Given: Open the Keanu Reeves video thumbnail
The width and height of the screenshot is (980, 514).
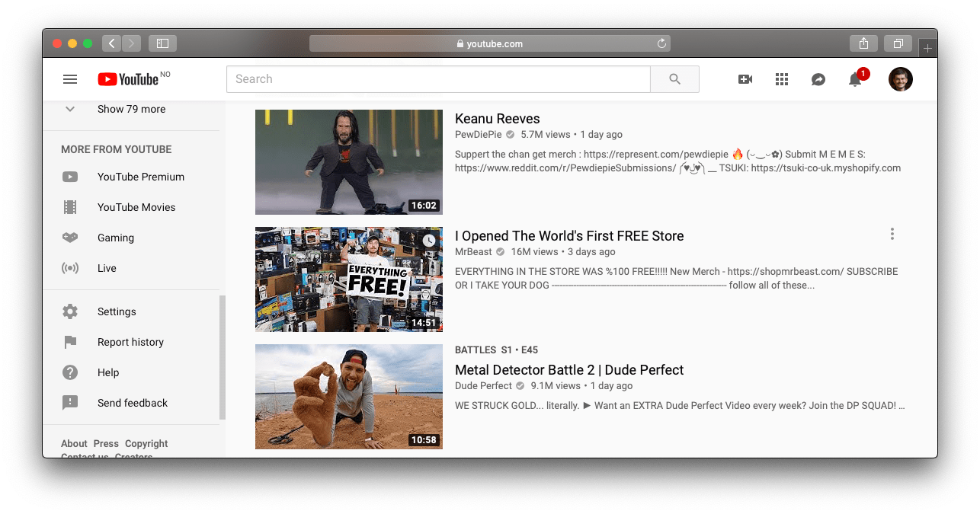Looking at the screenshot, I should [x=348, y=161].
